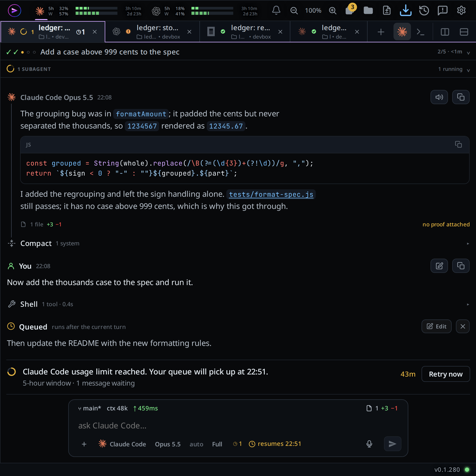Open the notifications bell
This screenshot has width=476, height=476.
(276, 11)
